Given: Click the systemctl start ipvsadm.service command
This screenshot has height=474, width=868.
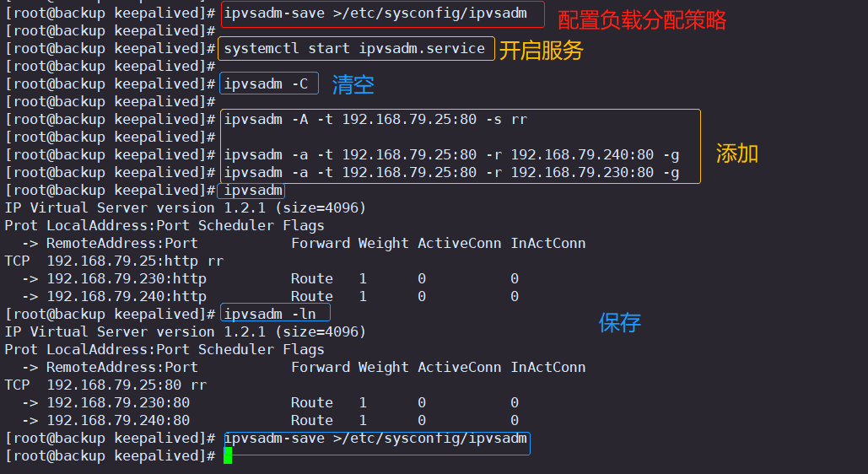Looking at the screenshot, I should pyautogui.click(x=354, y=49).
